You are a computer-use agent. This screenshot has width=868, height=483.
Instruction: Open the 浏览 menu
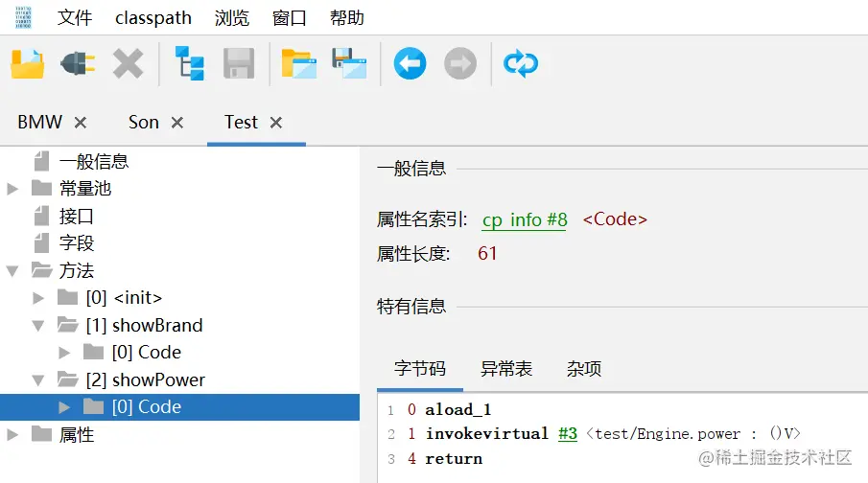(232, 17)
